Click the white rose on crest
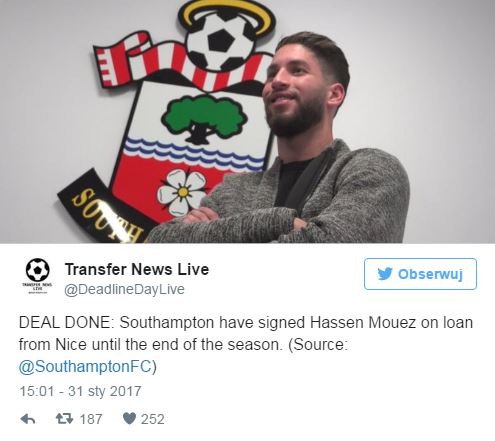The height and width of the screenshot is (441, 495). [182, 192]
